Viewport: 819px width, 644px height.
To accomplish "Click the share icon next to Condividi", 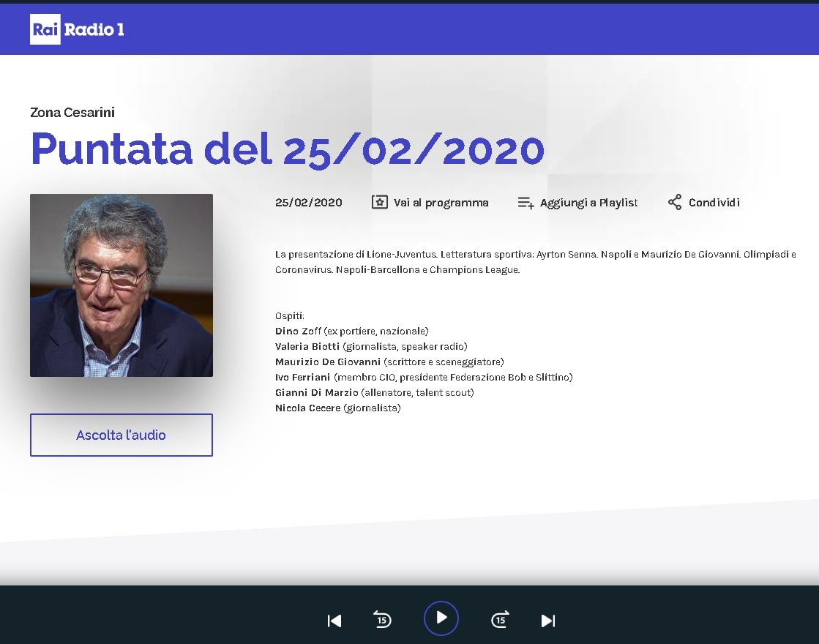I will coord(675,203).
